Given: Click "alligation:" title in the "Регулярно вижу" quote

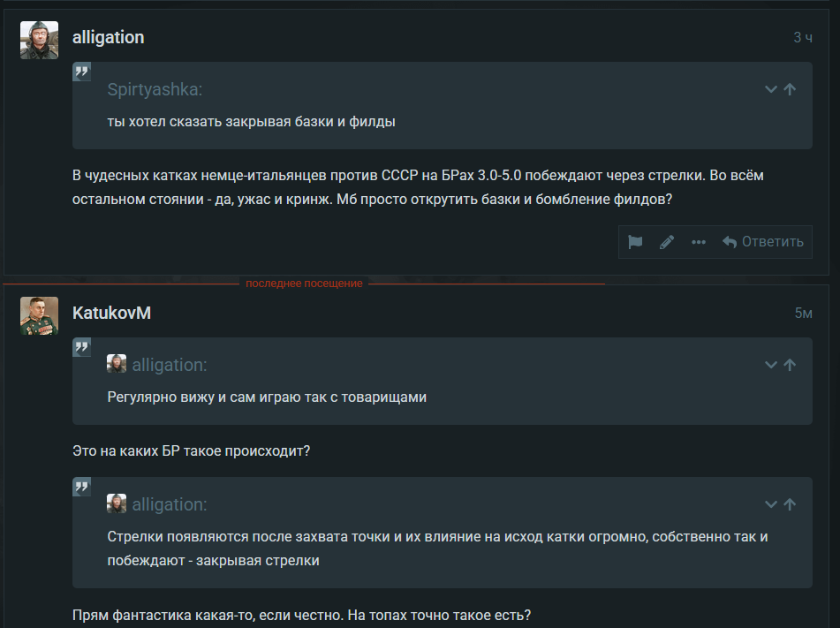Looking at the screenshot, I should tap(170, 365).
